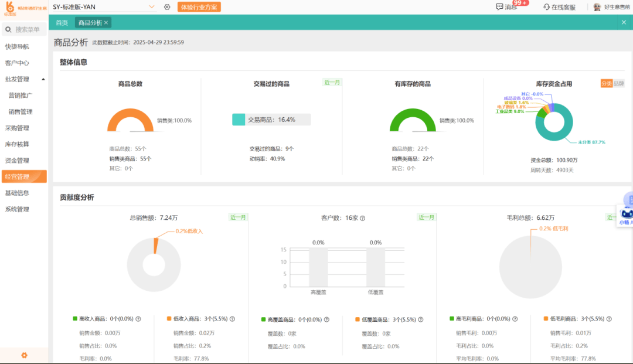Select 分类 view for inventory funds chart
Viewport: 633px width, 364px height.
coord(607,83)
